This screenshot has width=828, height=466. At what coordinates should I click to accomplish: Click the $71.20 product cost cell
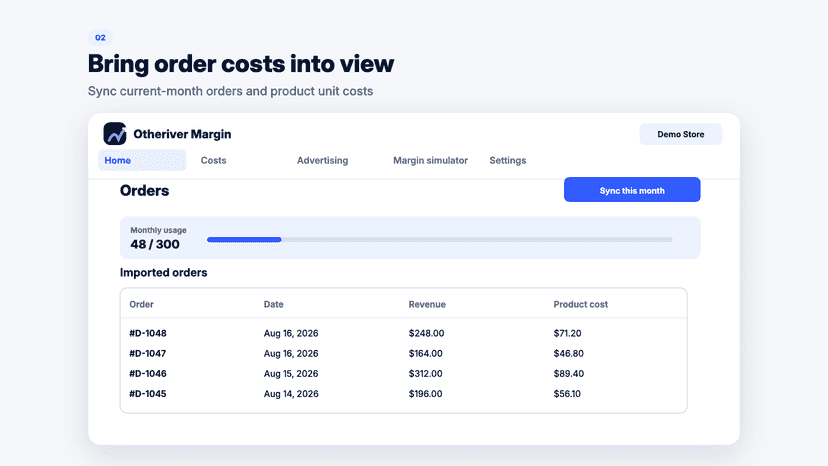pyautogui.click(x=567, y=333)
